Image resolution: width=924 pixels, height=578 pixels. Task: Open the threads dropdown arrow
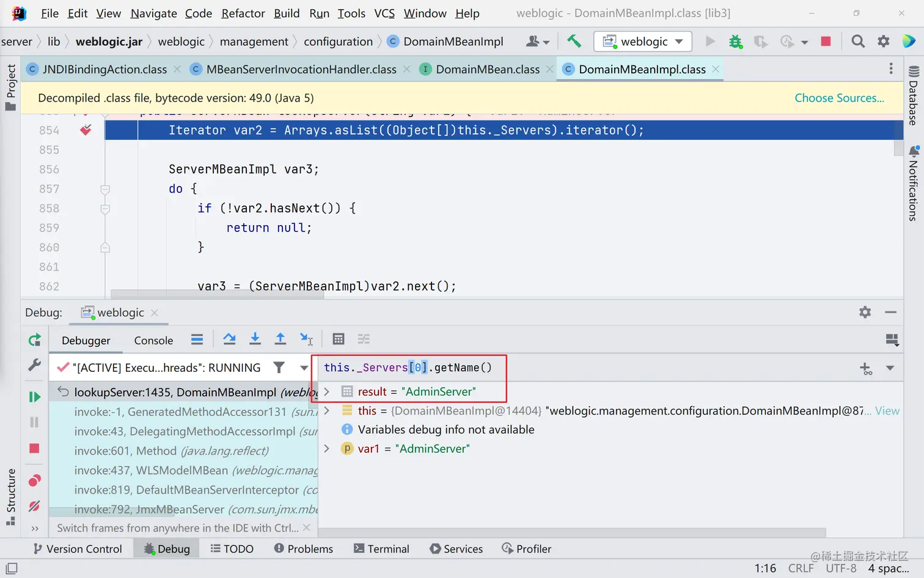tap(304, 368)
